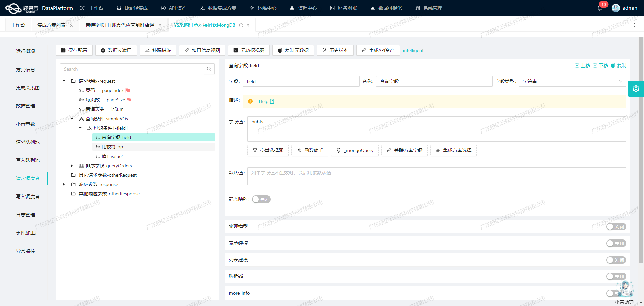
Task: Open the fx 函数助手 function helper
Action: pos(310,150)
